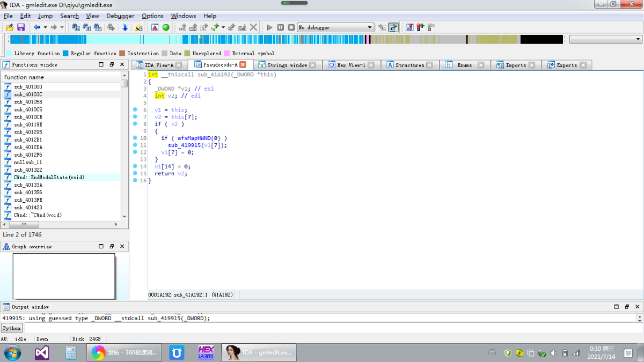Click the highlighted refresh icon after debugger dropdown
This screenshot has width=644, height=362.
[x=393, y=27]
